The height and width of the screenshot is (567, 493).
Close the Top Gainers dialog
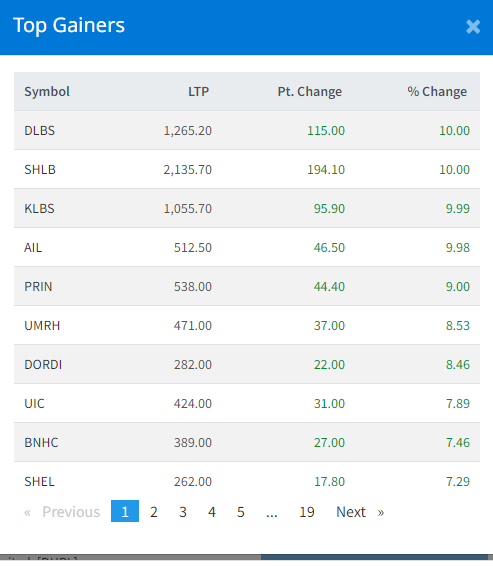click(473, 27)
